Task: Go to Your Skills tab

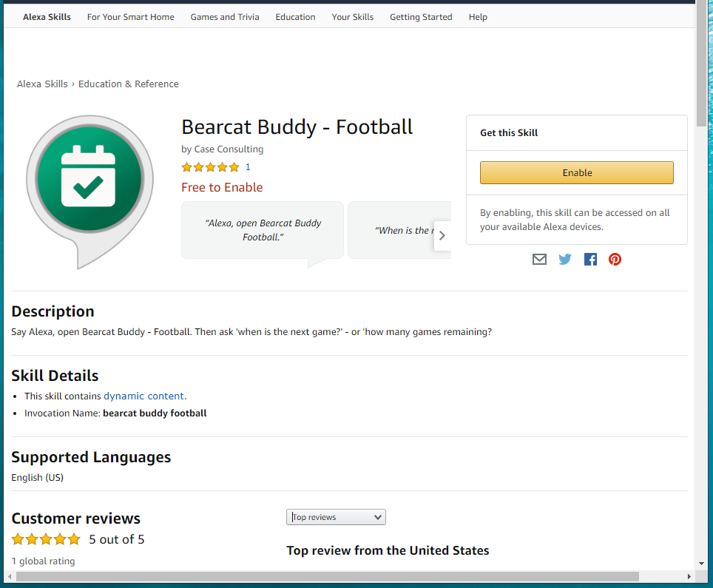Action: click(x=353, y=17)
